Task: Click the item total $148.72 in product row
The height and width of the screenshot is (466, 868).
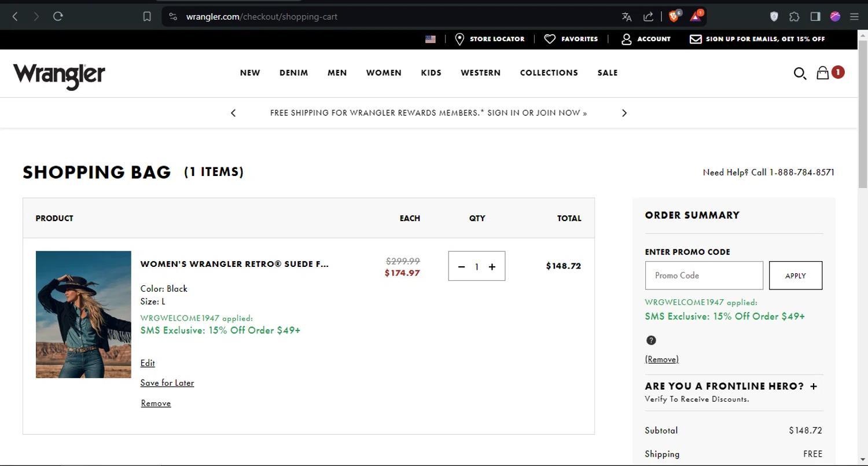Action: (564, 266)
